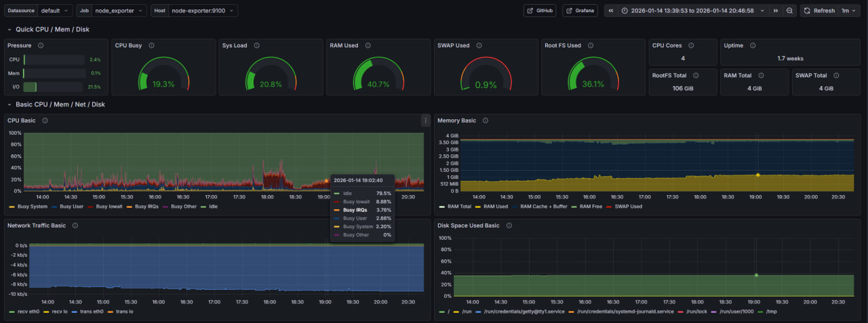
Task: Shift time range forward with double-right arrow
Action: pos(775,11)
